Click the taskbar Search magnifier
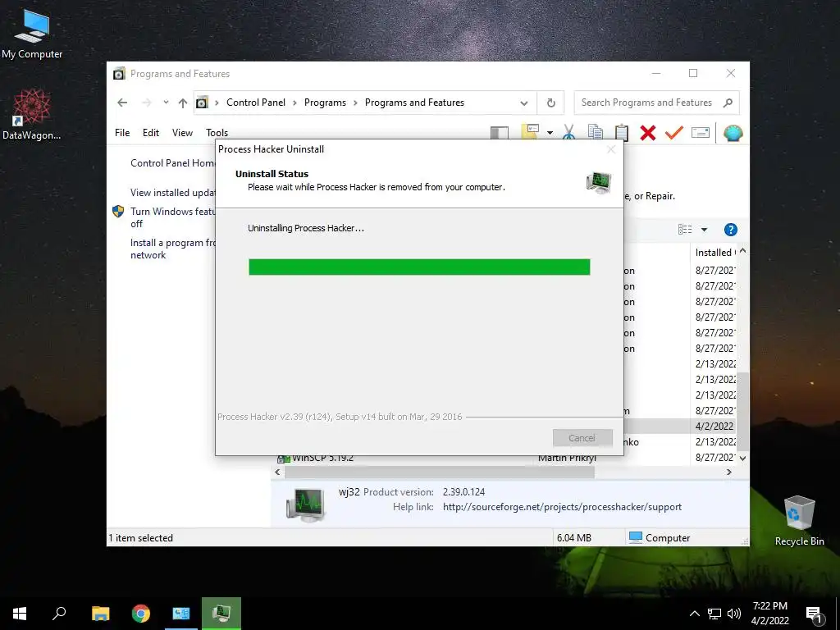This screenshot has width=840, height=630. click(59, 614)
